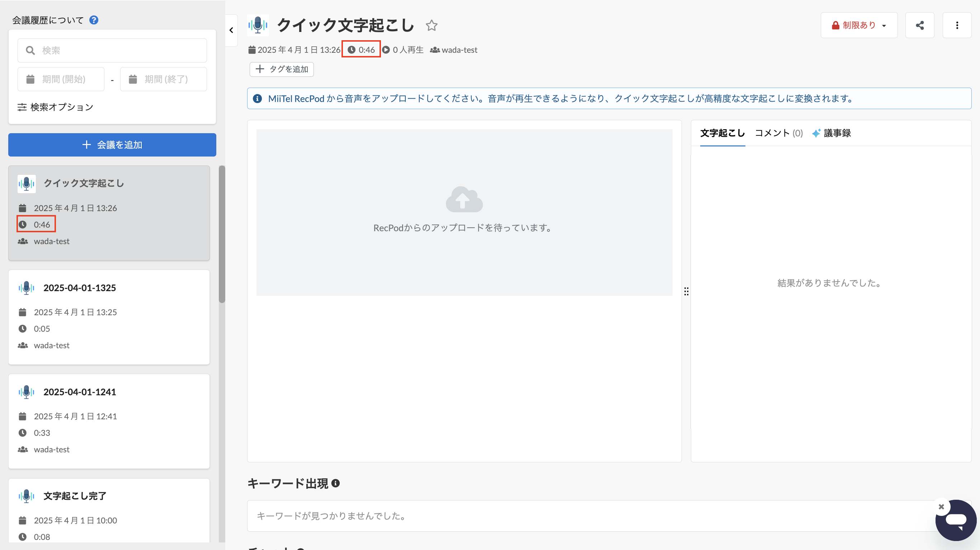The height and width of the screenshot is (550, 980).
Task: Click the info icon in the MiiTel RecPod banner
Action: [x=257, y=99]
